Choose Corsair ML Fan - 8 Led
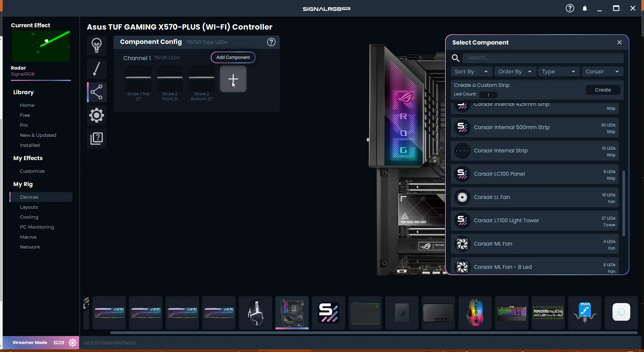This screenshot has width=644, height=352. click(x=535, y=266)
